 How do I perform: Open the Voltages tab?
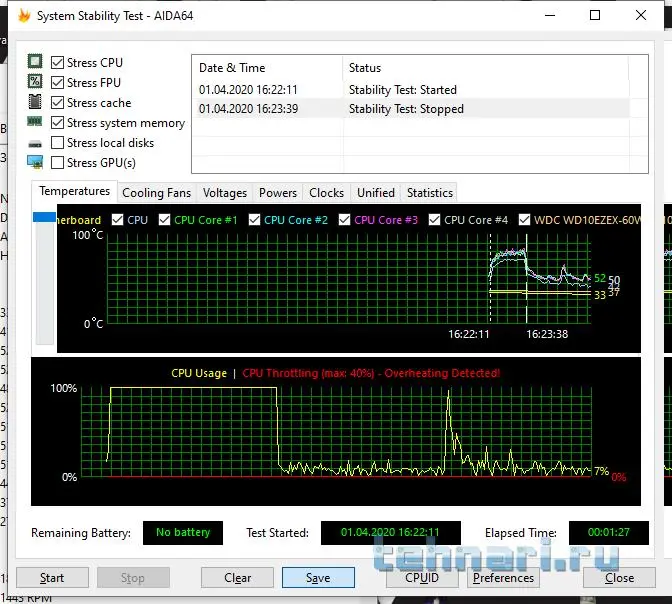(224, 193)
